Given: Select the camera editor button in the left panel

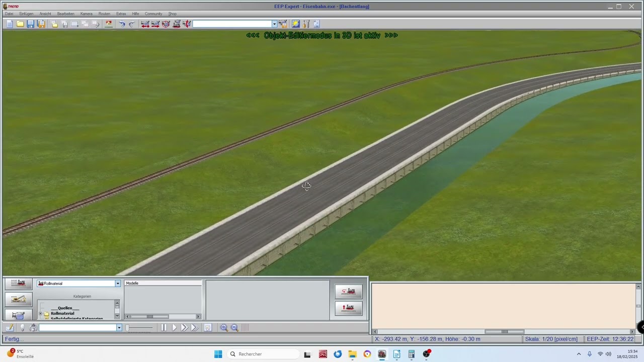Looking at the screenshot, I should point(19,315).
